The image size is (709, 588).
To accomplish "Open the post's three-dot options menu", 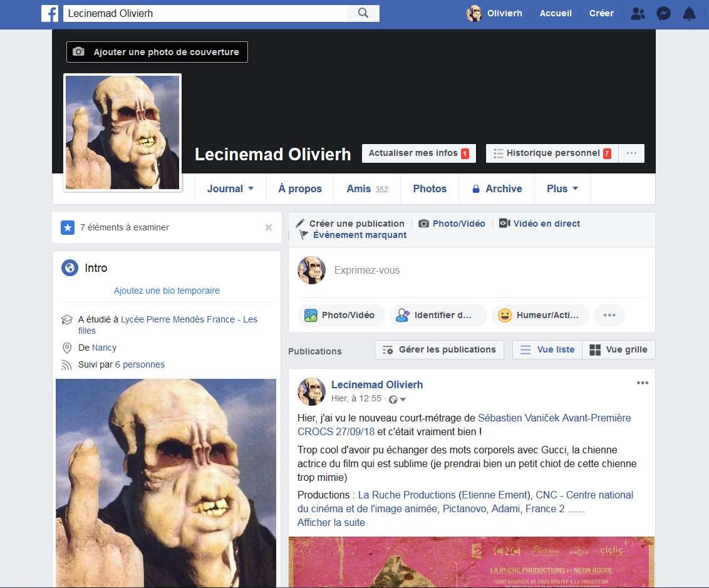I will click(x=642, y=383).
